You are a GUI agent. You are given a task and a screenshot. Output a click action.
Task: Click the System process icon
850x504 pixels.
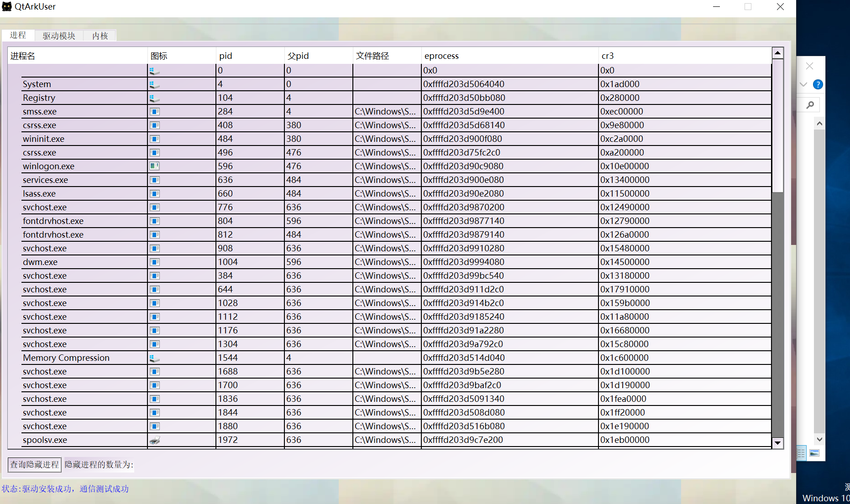[x=155, y=84]
